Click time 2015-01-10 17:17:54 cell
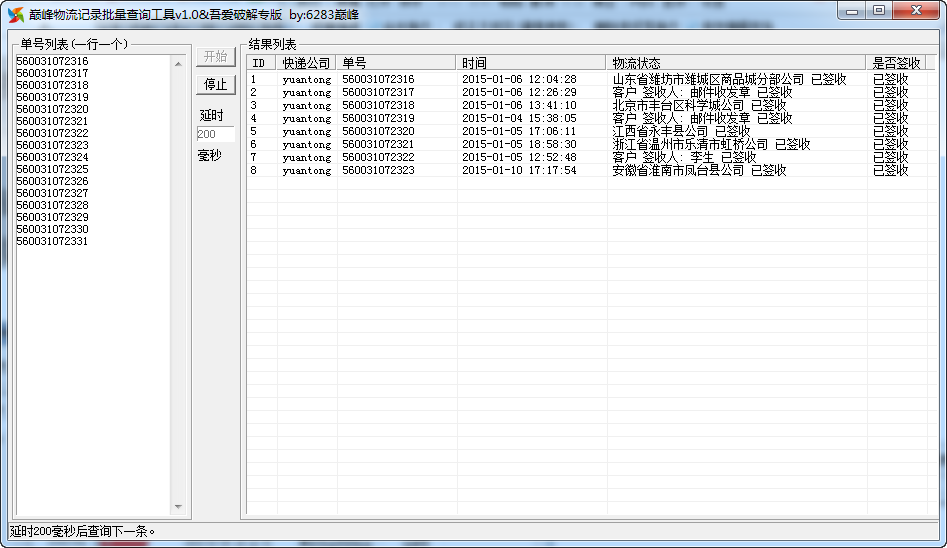The image size is (947, 548). pyautogui.click(x=519, y=170)
